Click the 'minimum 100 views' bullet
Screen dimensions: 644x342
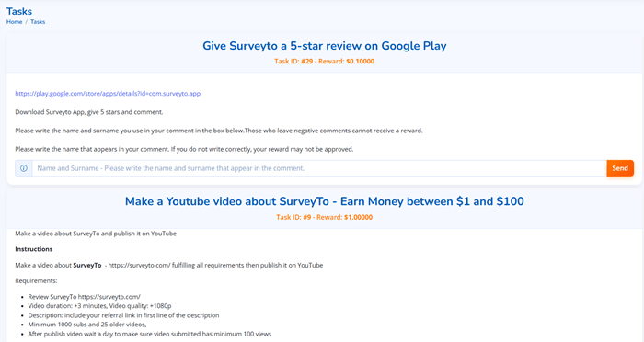pyautogui.click(x=149, y=334)
